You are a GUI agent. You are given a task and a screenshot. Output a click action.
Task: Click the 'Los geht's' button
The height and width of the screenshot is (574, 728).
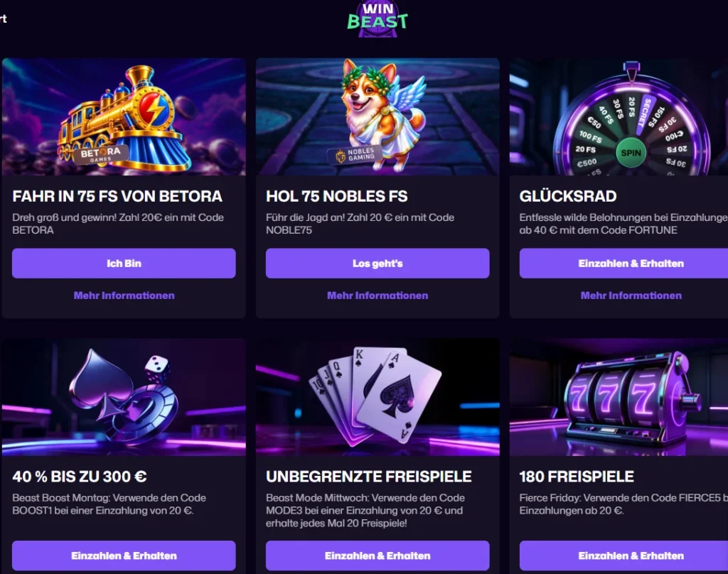378,263
